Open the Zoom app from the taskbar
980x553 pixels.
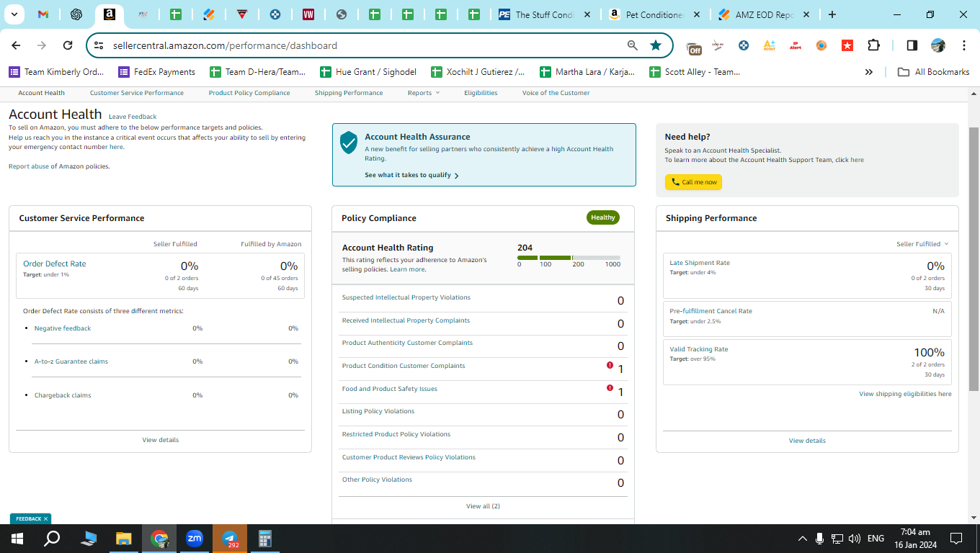195,539
